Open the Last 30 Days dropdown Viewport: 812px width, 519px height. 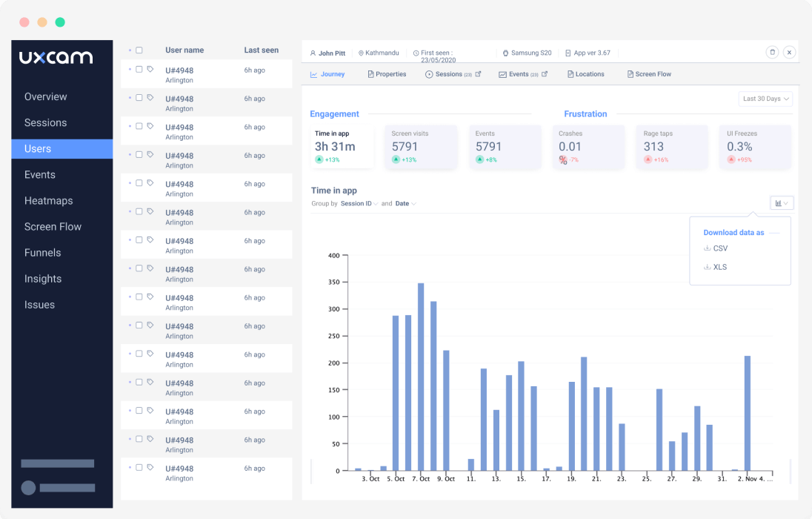[x=764, y=98]
